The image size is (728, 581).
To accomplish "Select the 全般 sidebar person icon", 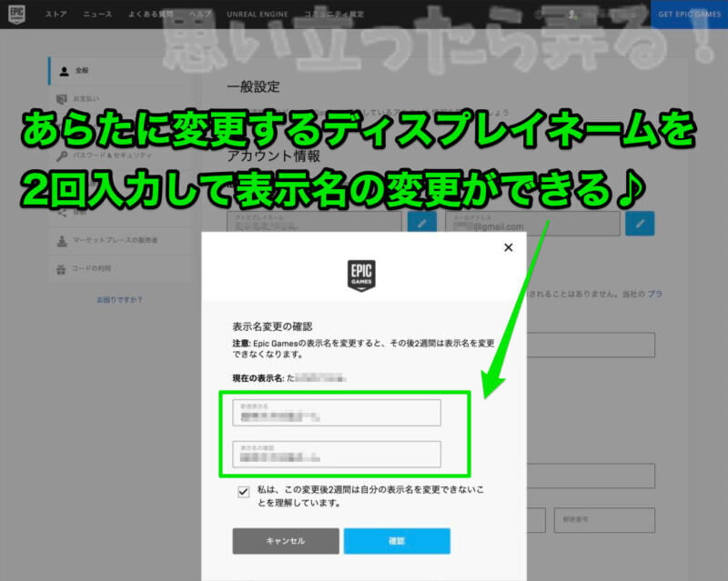I will pos(64,71).
